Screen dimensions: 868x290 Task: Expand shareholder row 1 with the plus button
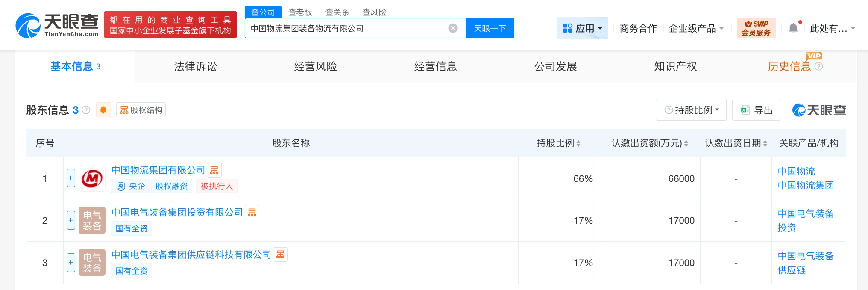point(71,178)
